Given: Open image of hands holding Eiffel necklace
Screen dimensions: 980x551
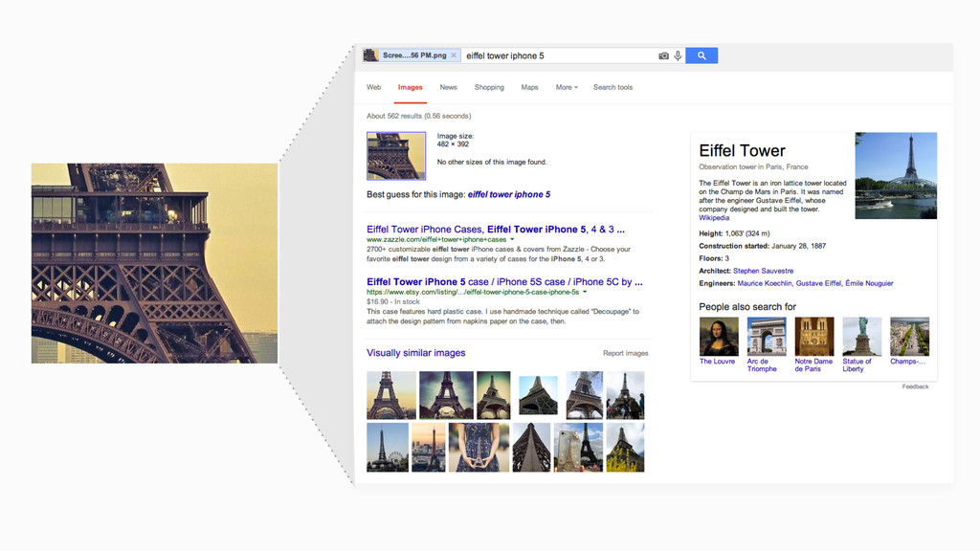Looking at the screenshot, I should [479, 448].
